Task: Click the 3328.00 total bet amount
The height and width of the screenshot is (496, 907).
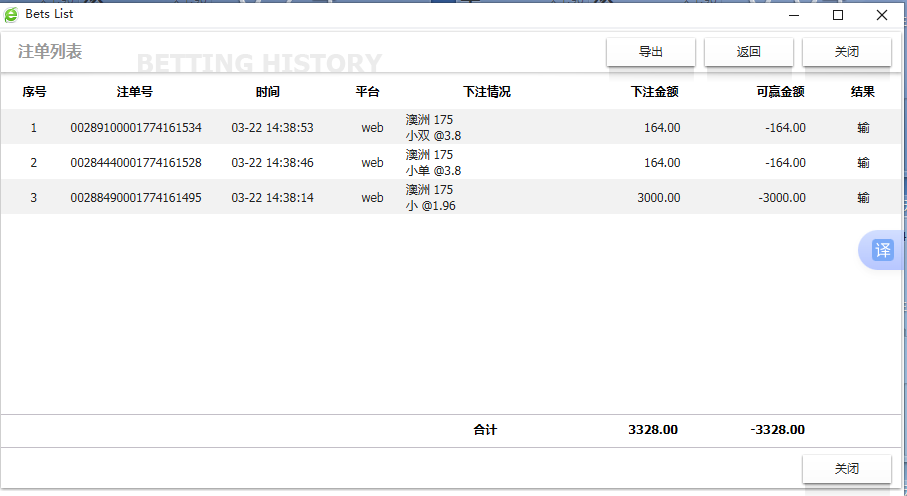Action: point(653,429)
